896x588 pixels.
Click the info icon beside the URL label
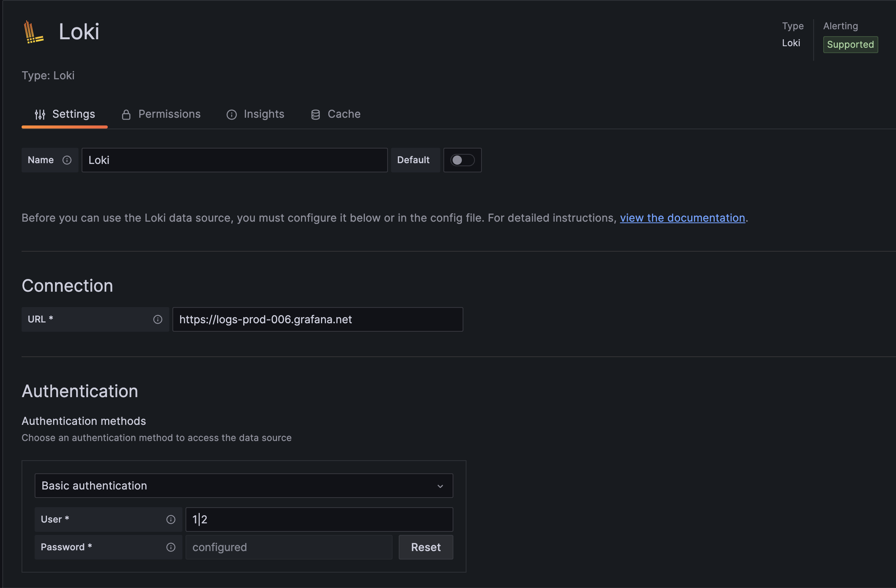(158, 319)
